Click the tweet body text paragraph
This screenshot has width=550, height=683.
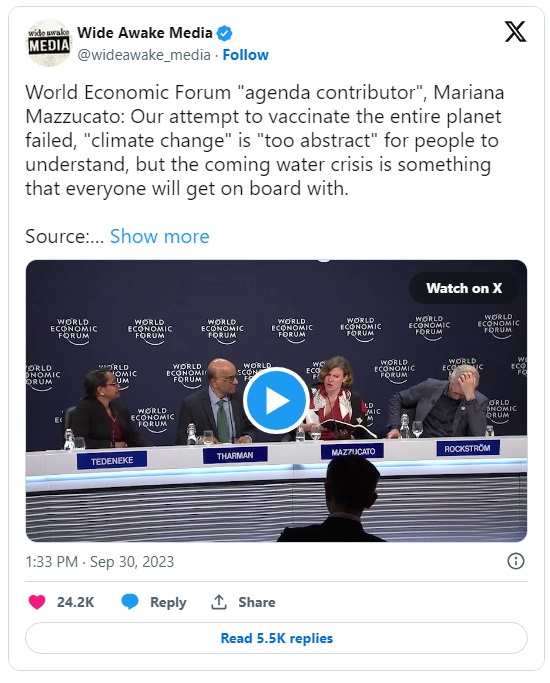(x=265, y=140)
